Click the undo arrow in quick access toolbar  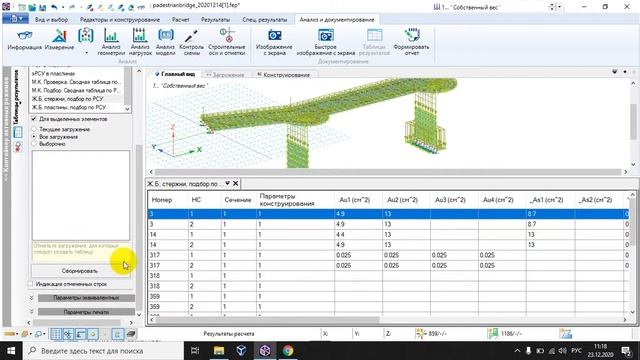[53, 7]
